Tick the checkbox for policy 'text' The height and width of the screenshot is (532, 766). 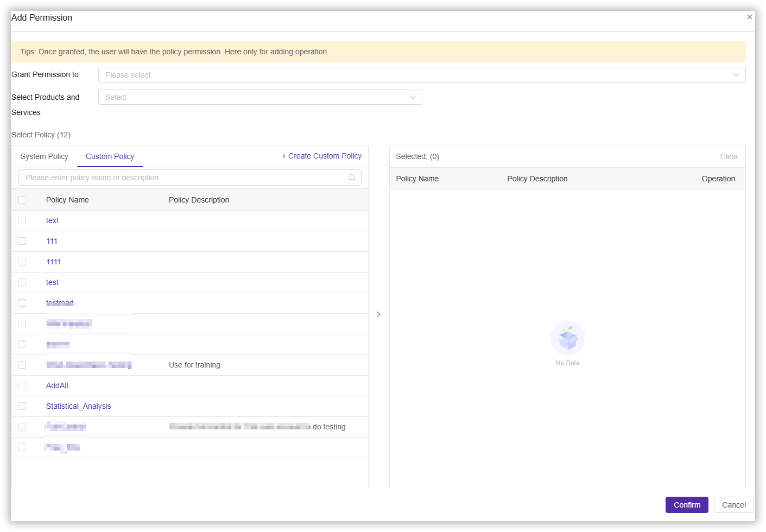[22, 220]
